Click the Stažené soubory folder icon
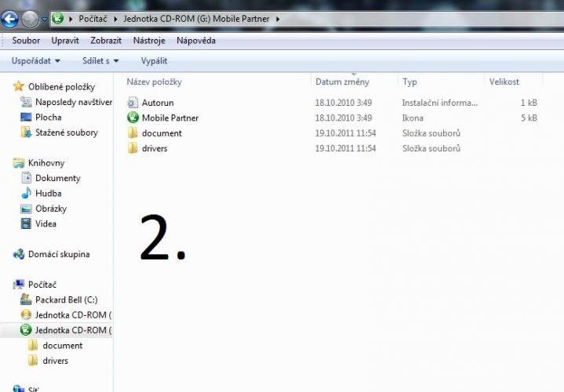 click(26, 132)
